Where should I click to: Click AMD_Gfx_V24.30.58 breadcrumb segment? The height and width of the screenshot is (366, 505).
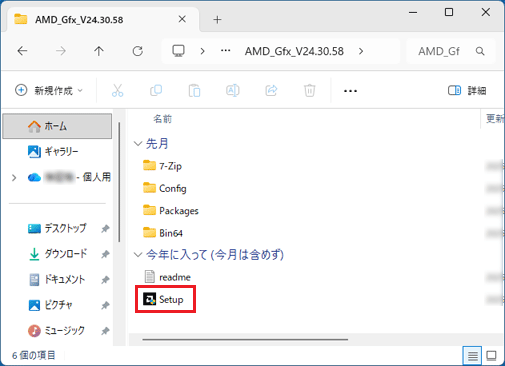294,51
